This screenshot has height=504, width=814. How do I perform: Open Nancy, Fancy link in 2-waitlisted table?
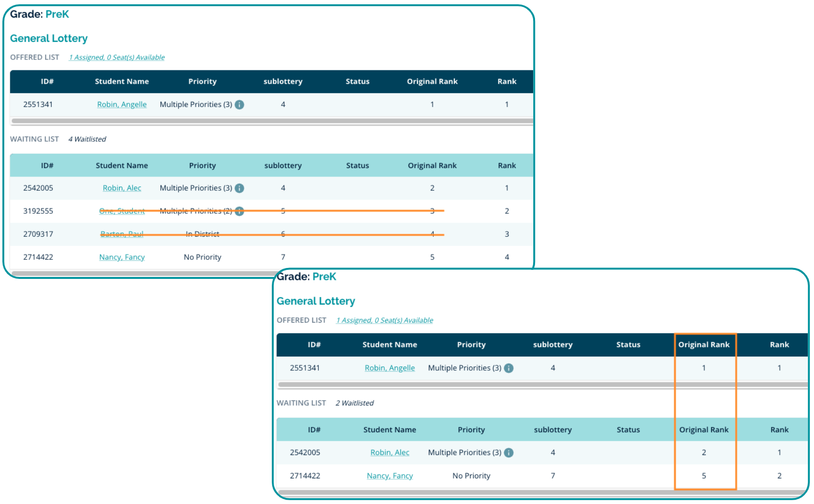click(x=389, y=475)
